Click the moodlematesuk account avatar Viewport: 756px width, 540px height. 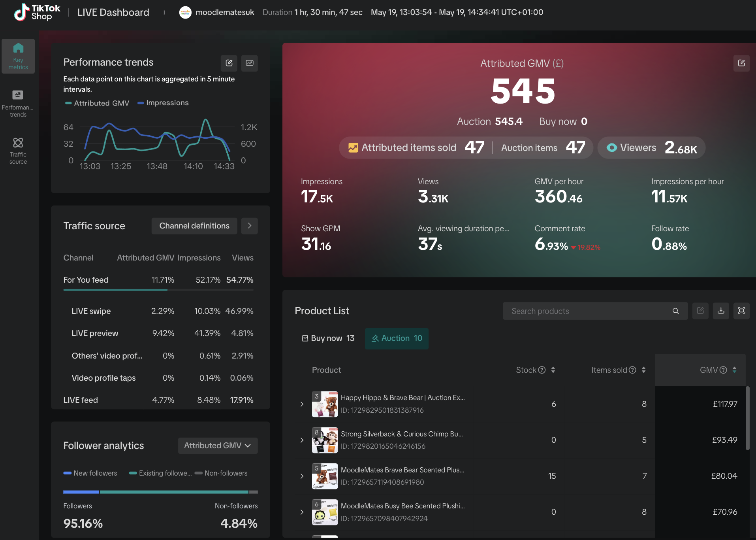[x=185, y=12]
